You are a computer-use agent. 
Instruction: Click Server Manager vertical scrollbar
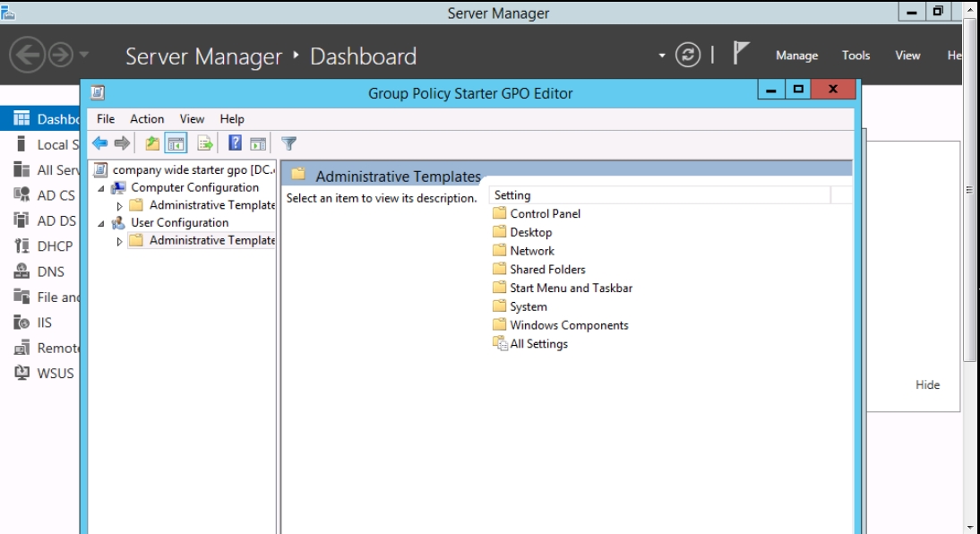[969, 189]
